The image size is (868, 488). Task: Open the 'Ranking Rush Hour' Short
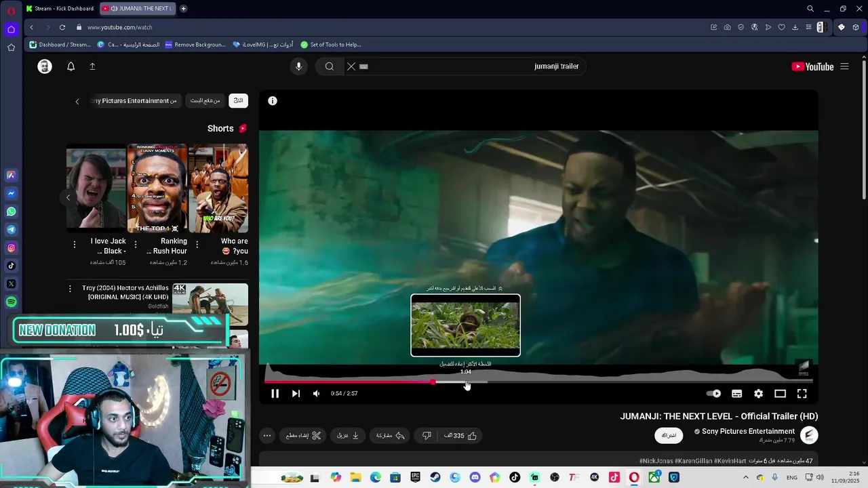coord(157,188)
